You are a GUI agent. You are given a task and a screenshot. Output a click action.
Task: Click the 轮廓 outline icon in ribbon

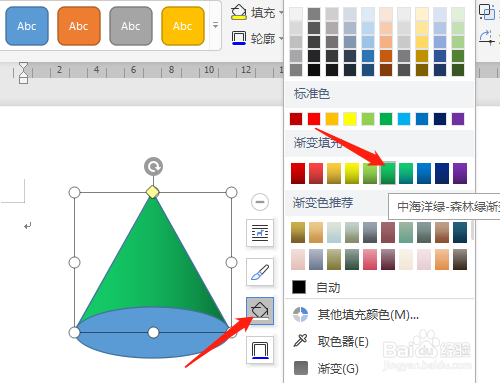239,38
